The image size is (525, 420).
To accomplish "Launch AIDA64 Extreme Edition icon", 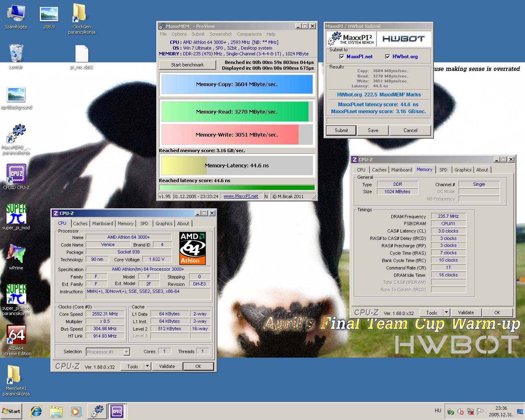I will [x=16, y=340].
